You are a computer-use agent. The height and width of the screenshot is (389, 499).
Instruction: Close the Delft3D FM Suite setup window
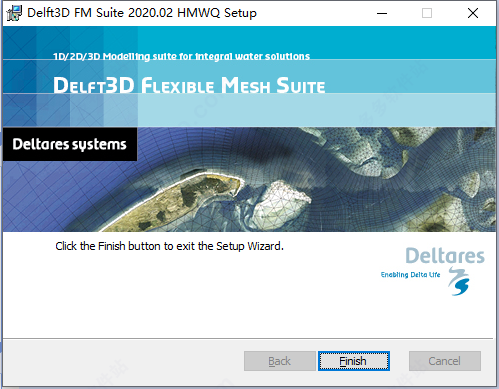click(x=473, y=13)
